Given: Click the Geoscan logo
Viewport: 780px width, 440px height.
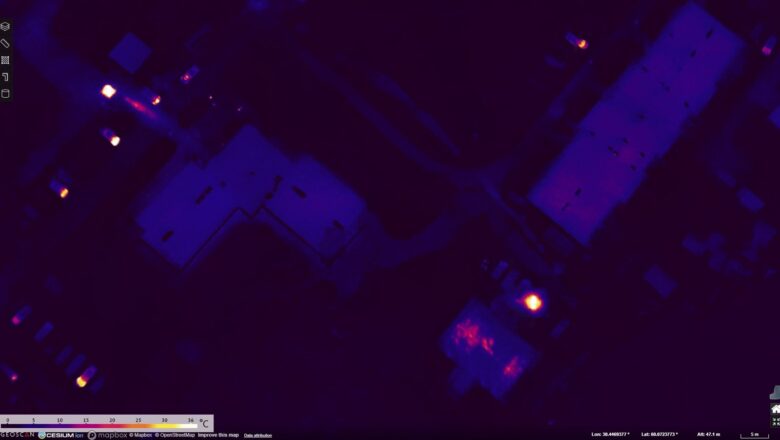Looking at the screenshot, I should (x=17, y=435).
